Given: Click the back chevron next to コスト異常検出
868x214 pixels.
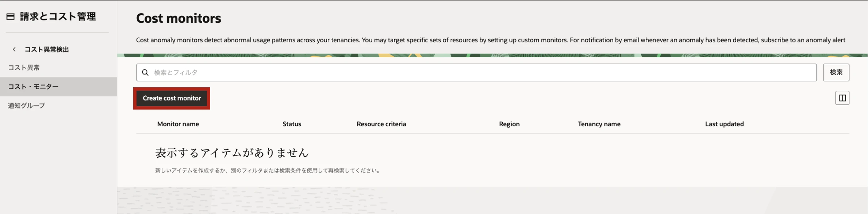Looking at the screenshot, I should 14,49.
